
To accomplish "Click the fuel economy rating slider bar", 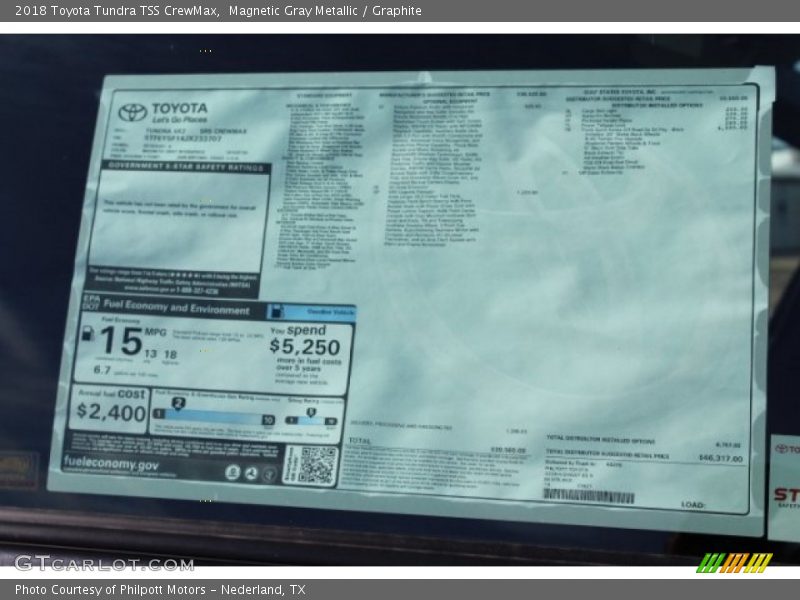I will [x=214, y=418].
